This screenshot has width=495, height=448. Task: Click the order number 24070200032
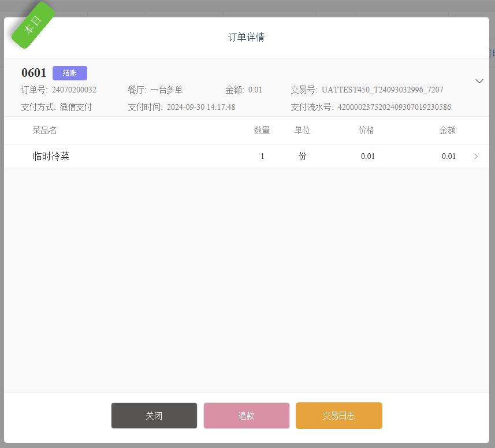click(x=74, y=90)
